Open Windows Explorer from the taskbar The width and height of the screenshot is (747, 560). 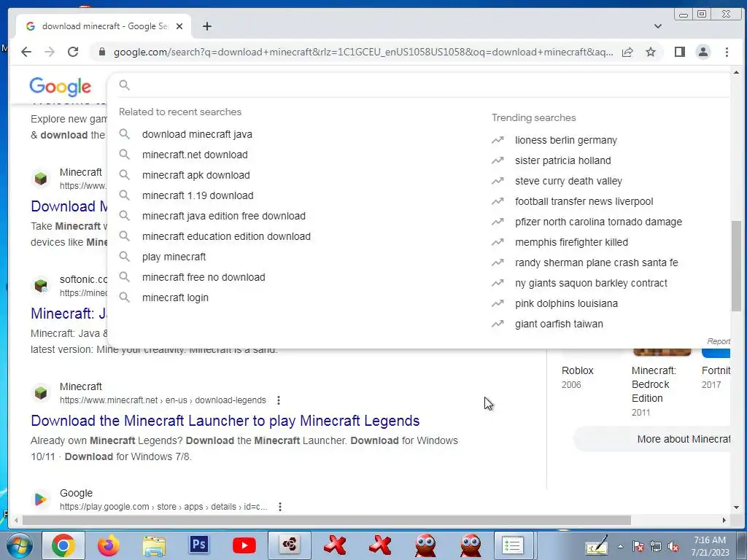(x=154, y=545)
